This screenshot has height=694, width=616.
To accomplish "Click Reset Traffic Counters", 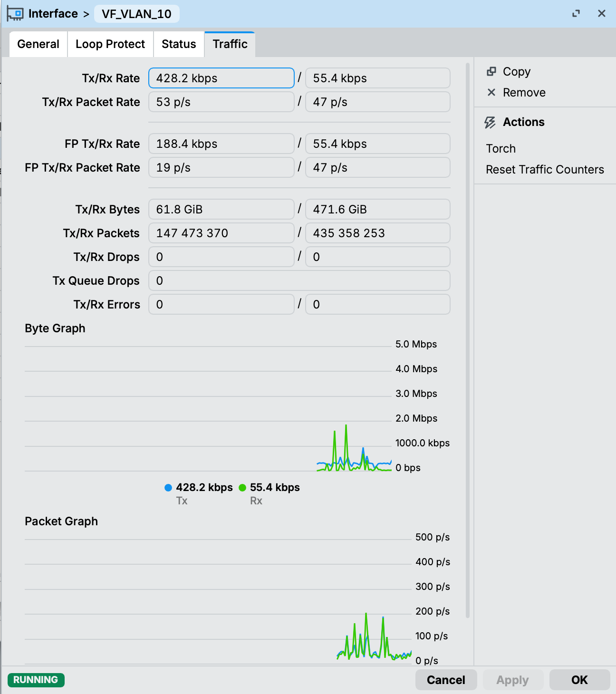I will tap(545, 170).
